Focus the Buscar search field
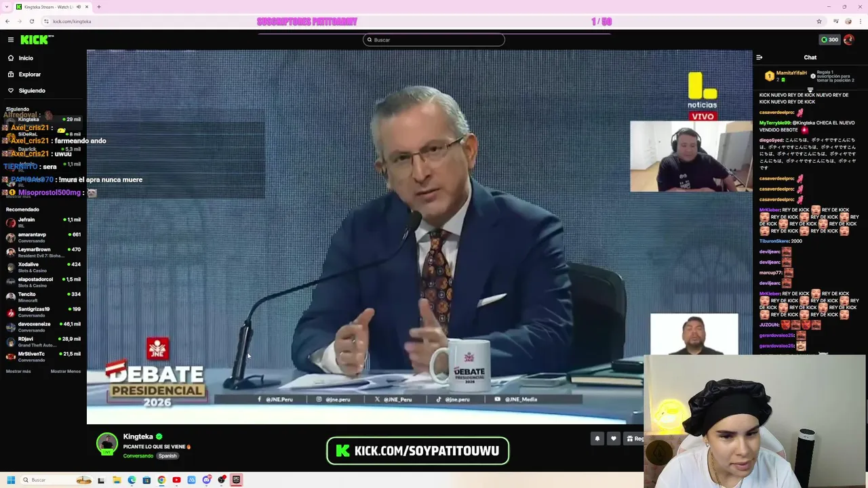The width and height of the screenshot is (868, 488). point(434,40)
